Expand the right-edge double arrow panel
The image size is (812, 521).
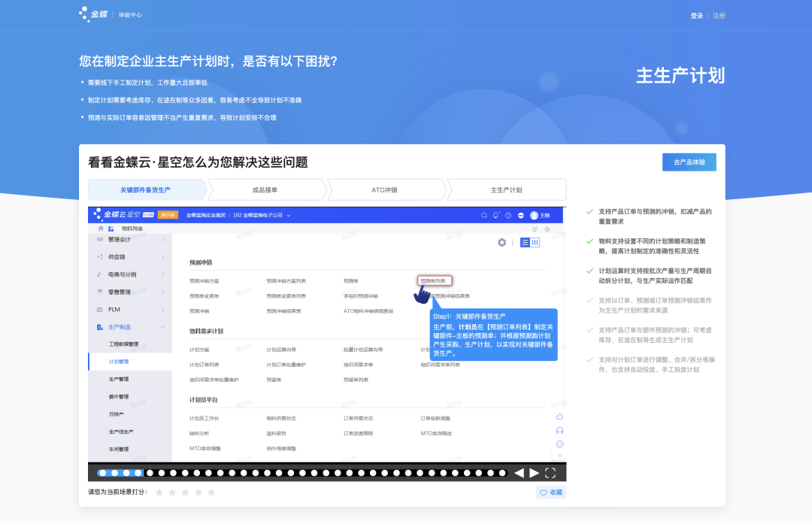point(559,456)
